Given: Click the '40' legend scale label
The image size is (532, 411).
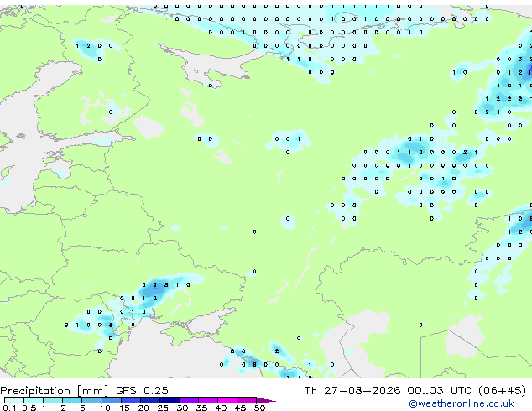Looking at the screenshot, I should pos(221,408).
